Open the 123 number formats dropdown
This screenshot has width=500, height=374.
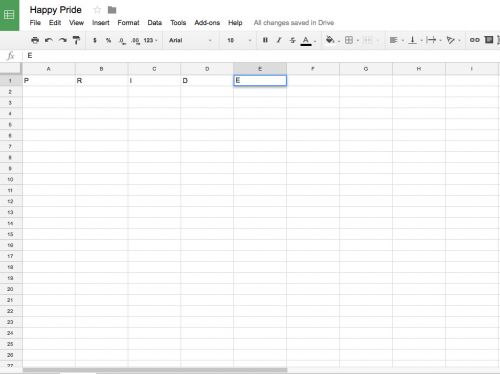(151, 40)
